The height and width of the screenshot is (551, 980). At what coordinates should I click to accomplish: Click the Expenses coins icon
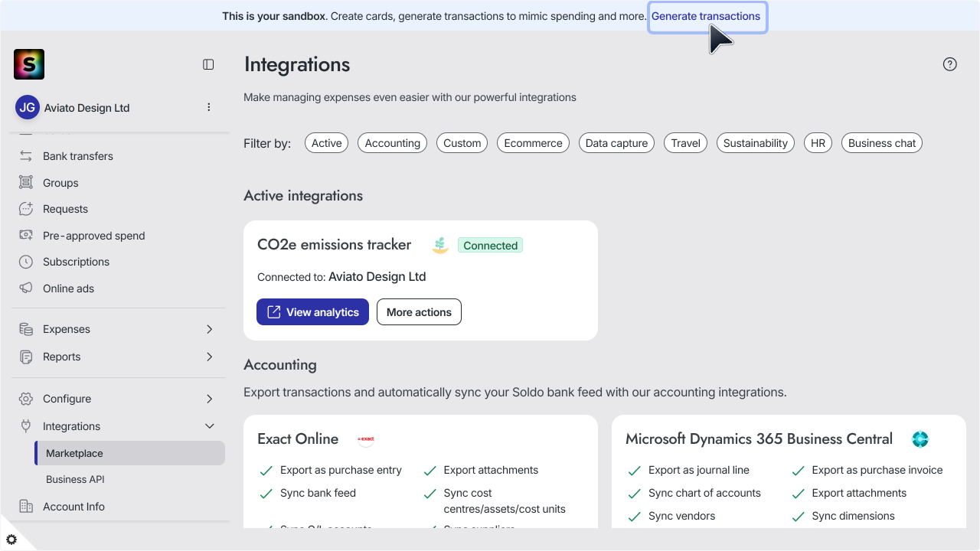coord(26,329)
